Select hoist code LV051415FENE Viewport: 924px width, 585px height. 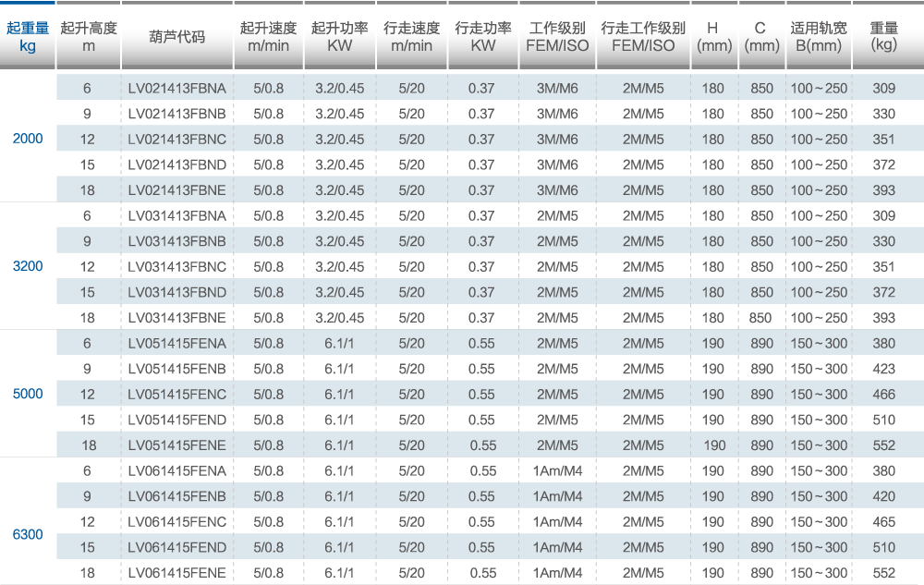tap(176, 445)
